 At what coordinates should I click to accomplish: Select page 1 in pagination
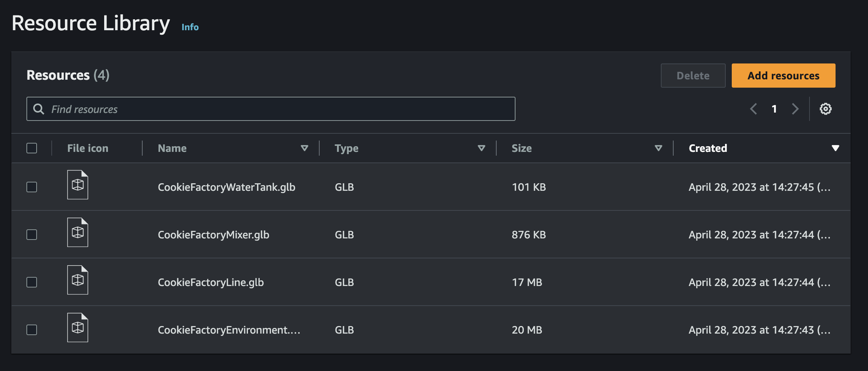[774, 109]
